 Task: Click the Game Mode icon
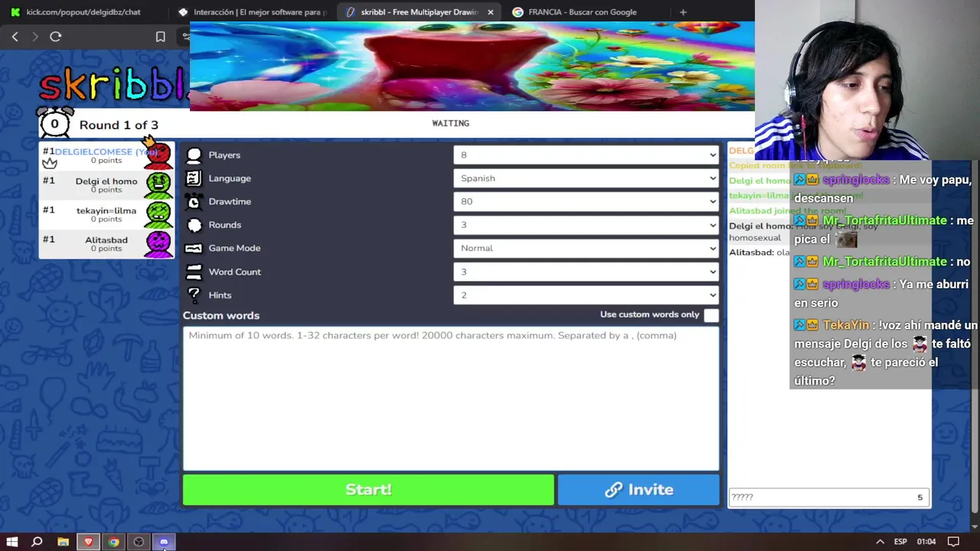pos(194,248)
